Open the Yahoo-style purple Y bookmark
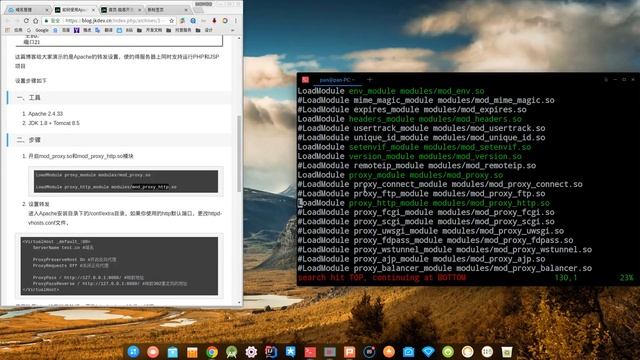This screenshot has height=360, width=640. (x=76, y=30)
